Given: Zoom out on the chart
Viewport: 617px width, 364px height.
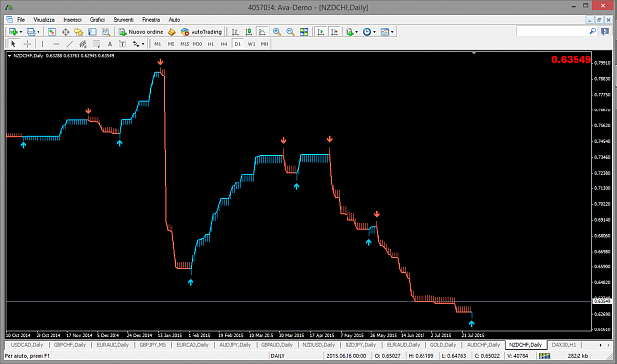Looking at the screenshot, I should point(290,32).
